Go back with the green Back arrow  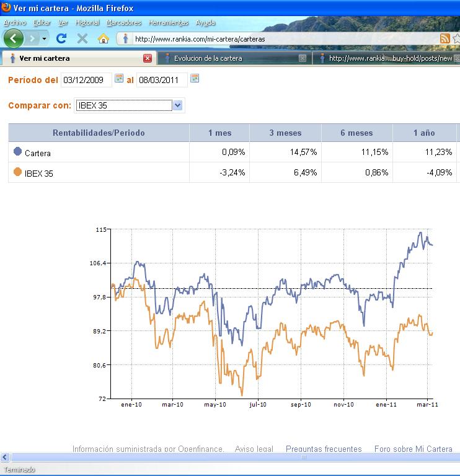pos(13,38)
